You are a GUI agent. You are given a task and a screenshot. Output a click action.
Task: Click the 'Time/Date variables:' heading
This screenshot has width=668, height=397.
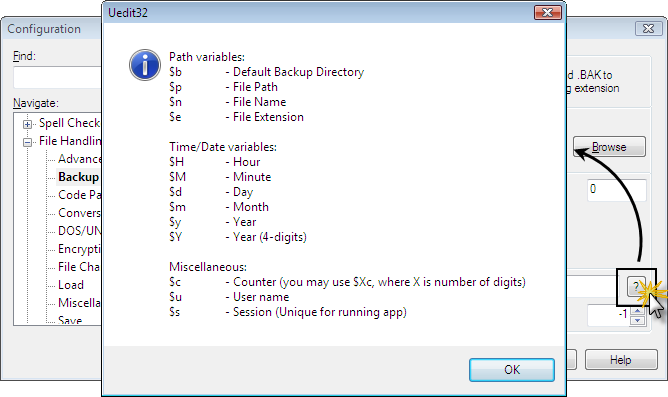(223, 147)
